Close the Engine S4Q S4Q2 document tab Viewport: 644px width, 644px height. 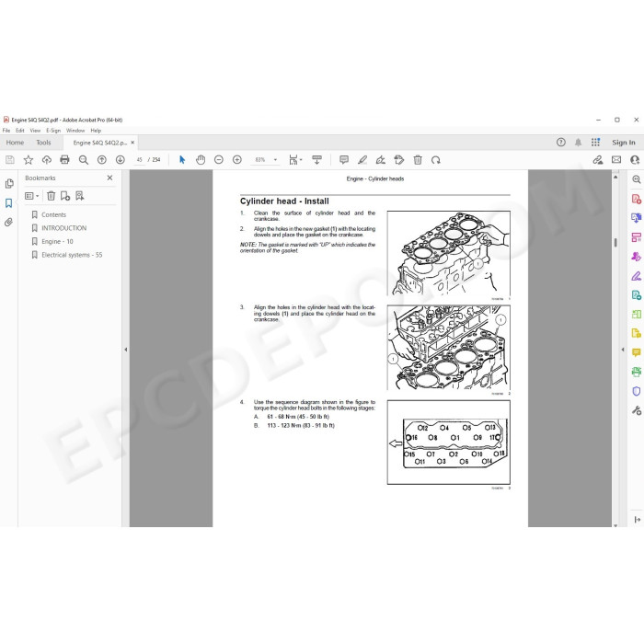point(132,143)
